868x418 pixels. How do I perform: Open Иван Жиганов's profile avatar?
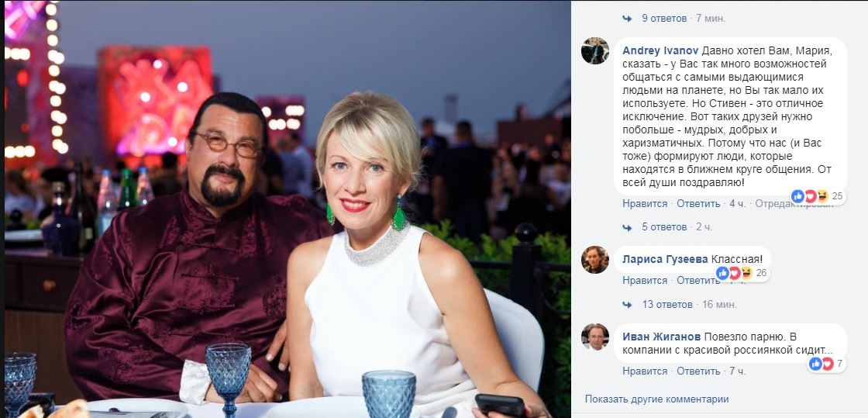point(595,337)
